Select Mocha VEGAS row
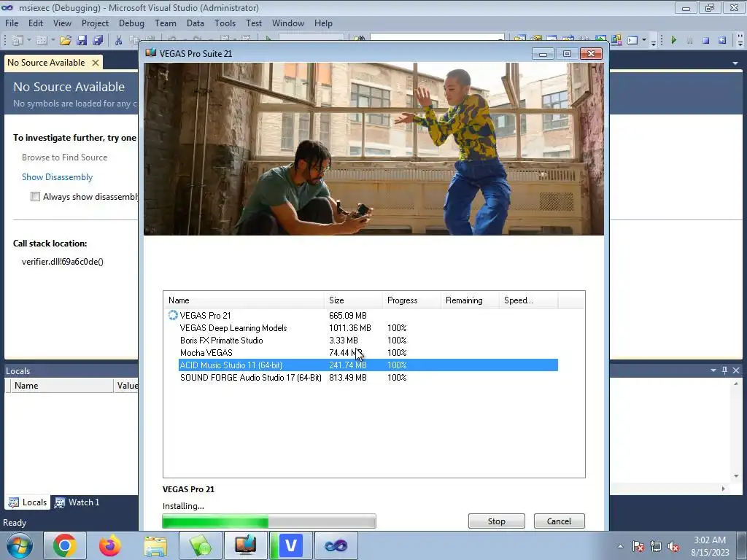Screen dimensions: 747x560 click(x=368, y=352)
